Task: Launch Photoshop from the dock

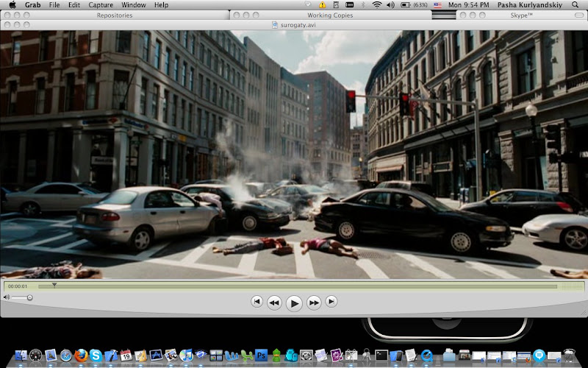Action: [x=260, y=355]
